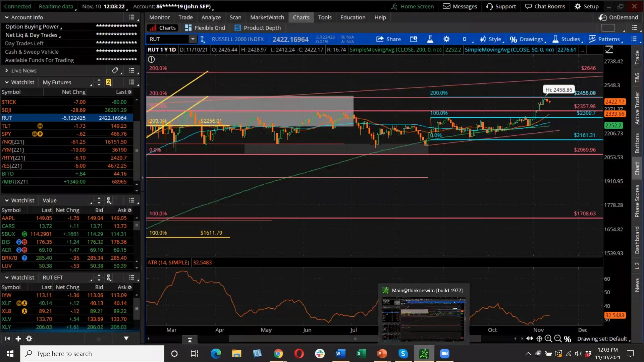Open the Style dropdown menu
Image resolution: width=644 pixels, height=362 pixels.
pyautogui.click(x=492, y=39)
